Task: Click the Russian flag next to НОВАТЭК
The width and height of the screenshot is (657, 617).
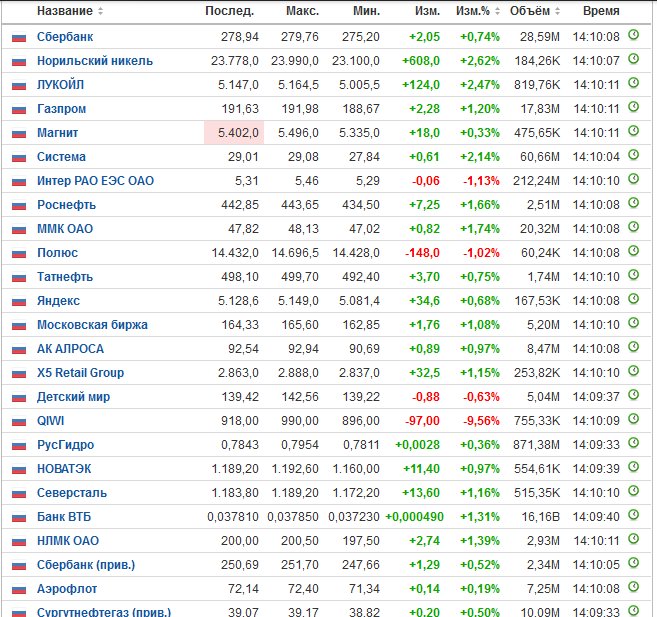Action: coord(19,470)
